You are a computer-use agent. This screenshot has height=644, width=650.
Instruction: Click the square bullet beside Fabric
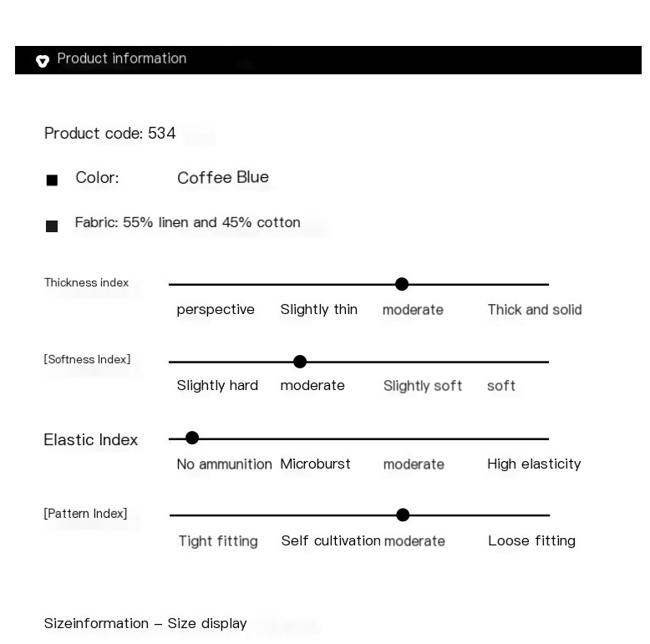(52, 226)
